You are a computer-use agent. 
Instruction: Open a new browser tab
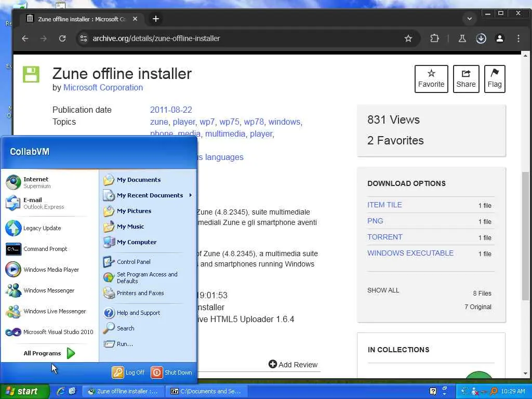[156, 19]
